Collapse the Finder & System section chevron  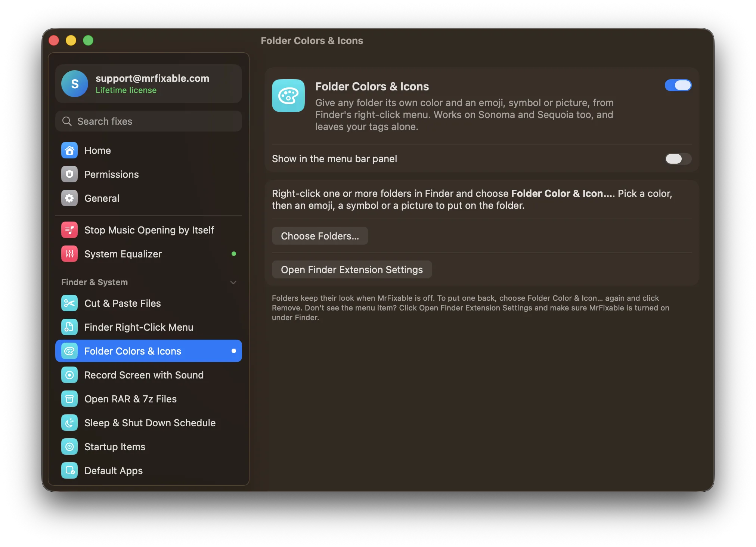(233, 282)
